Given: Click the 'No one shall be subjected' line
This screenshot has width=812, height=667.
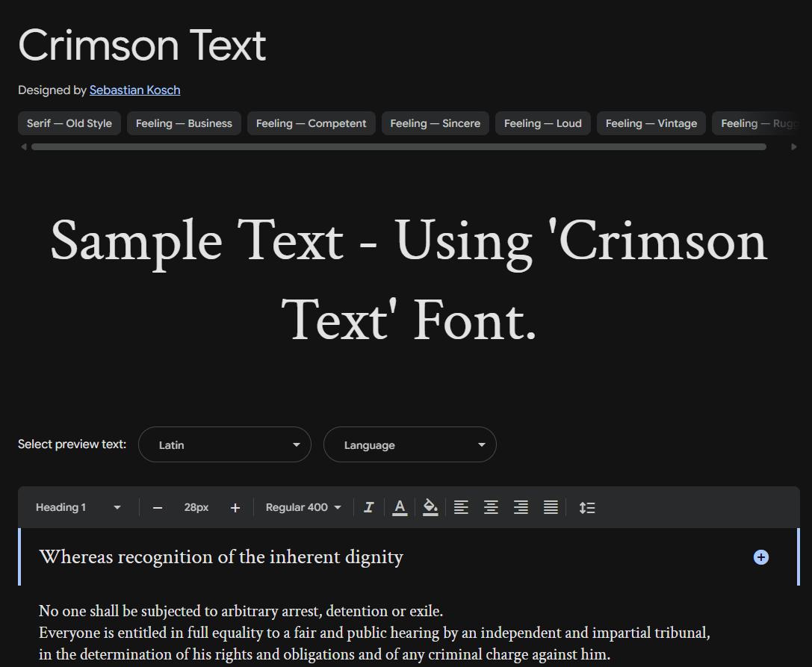Looking at the screenshot, I should pyautogui.click(x=241, y=611).
